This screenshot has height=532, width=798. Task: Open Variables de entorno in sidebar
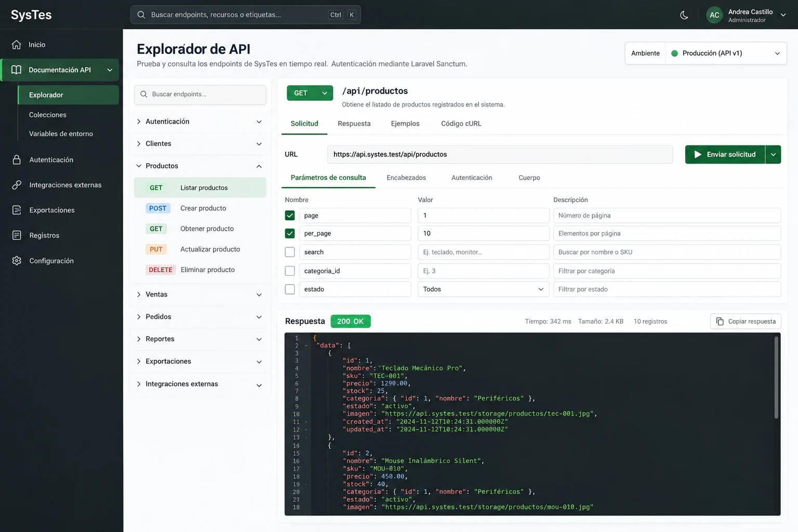point(61,134)
